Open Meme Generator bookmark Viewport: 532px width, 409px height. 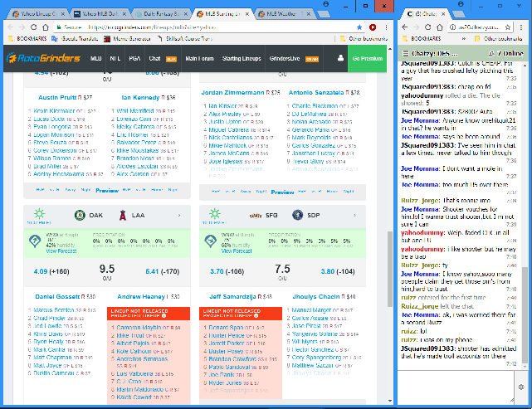click(x=127, y=39)
